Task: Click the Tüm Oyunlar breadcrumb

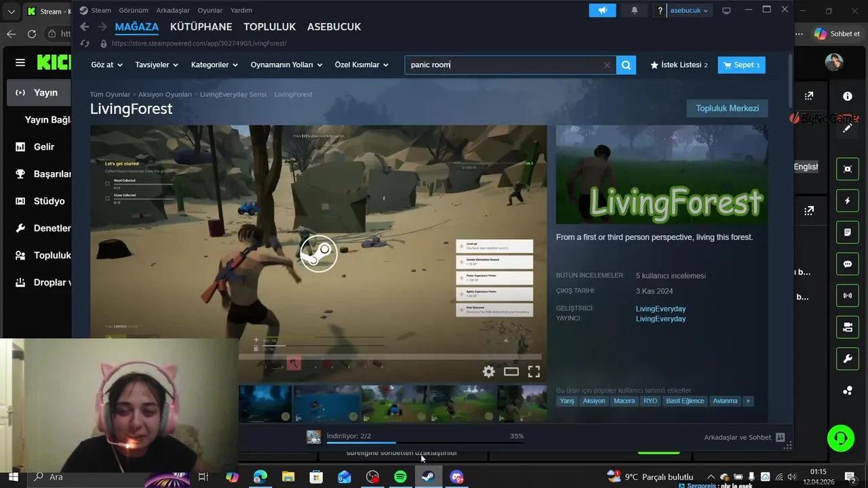Action: (110, 94)
